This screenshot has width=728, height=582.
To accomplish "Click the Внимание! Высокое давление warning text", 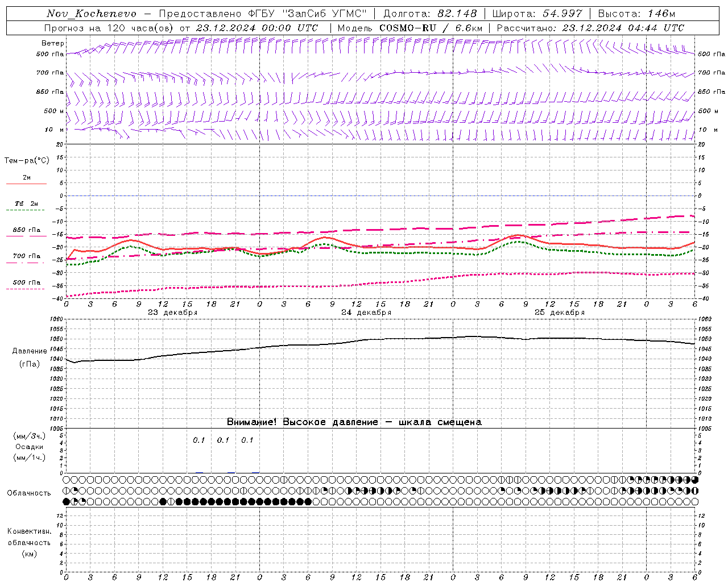I will [x=354, y=422].
